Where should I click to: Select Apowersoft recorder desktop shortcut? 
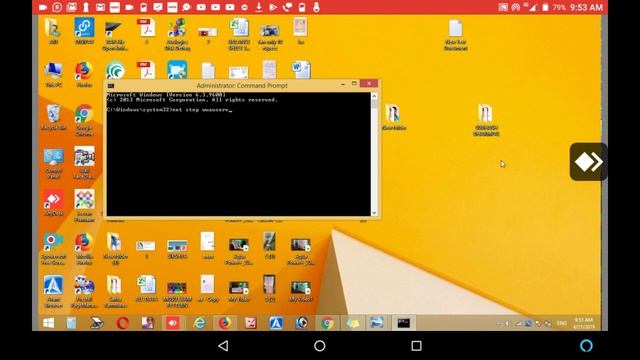tap(53, 249)
